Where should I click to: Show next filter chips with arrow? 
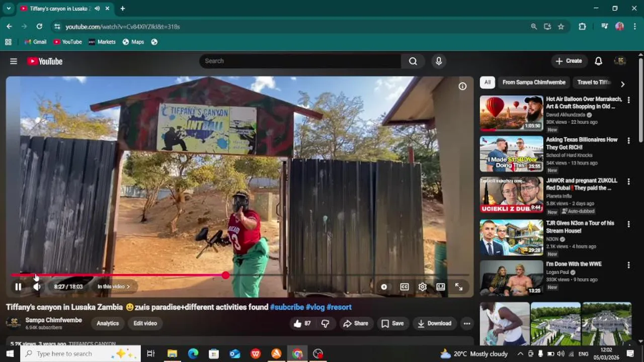pyautogui.click(x=622, y=84)
